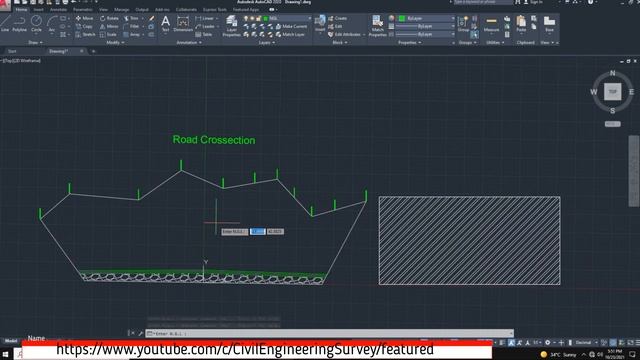640x360 pixels.
Task: Select the Text annotation tool
Action: click(x=165, y=23)
